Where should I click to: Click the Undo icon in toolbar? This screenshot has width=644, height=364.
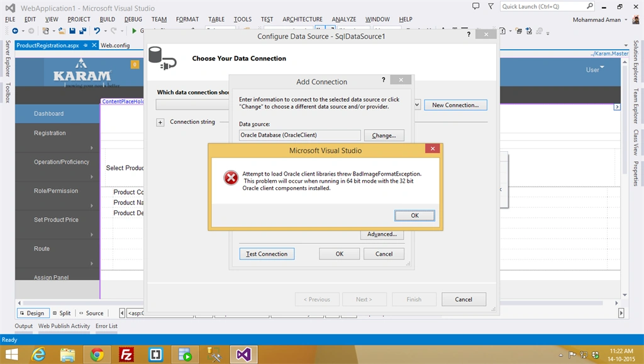pyautogui.click(x=97, y=31)
